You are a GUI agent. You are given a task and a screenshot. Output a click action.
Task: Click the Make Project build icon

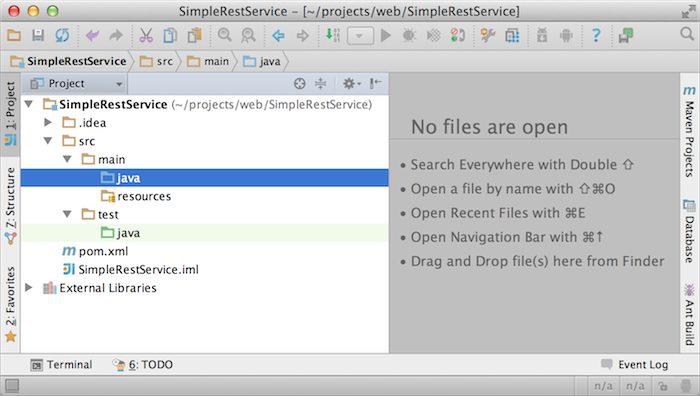[333, 35]
